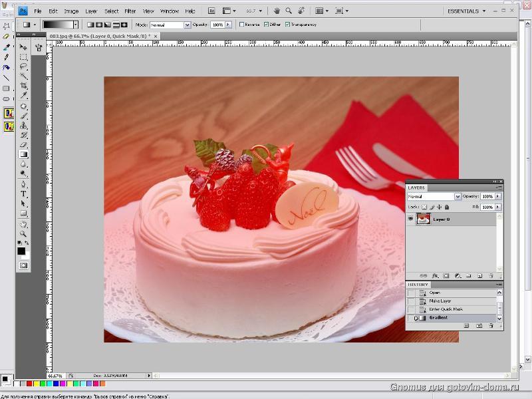Set the foreground color swatch
The image size is (532, 399).
pyautogui.click(x=21, y=251)
